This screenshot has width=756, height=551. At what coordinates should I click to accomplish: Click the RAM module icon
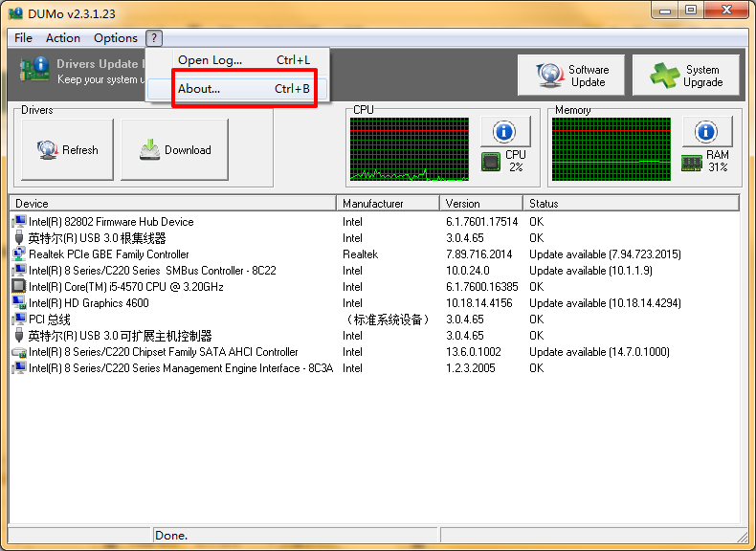[692, 163]
